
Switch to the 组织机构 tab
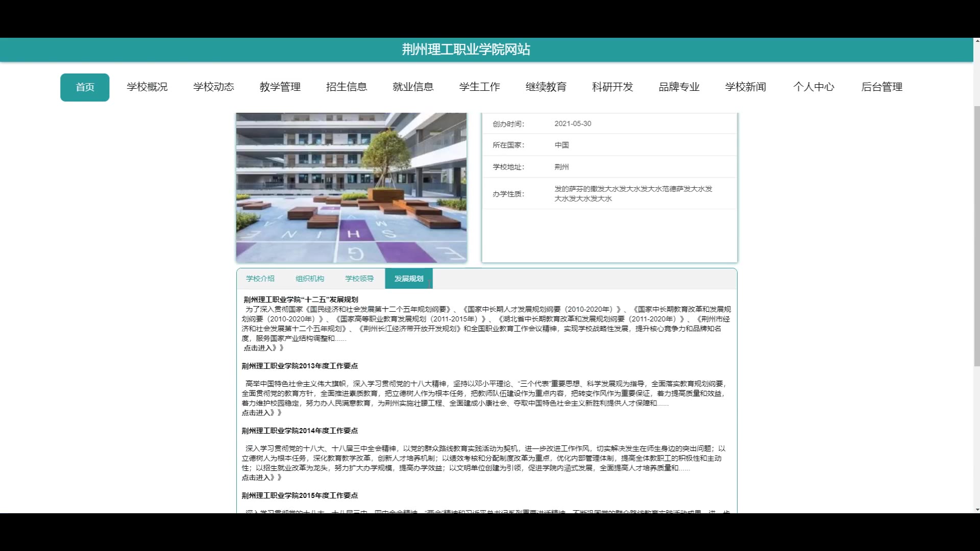point(310,279)
